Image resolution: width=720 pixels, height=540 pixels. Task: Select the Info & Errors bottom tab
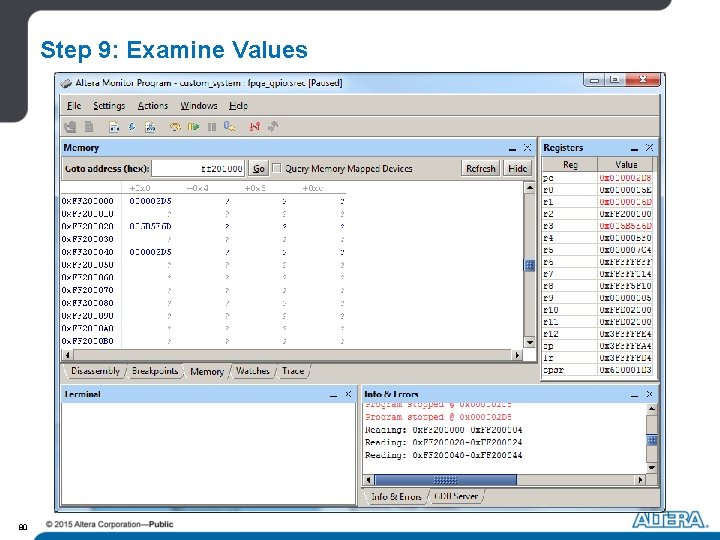(396, 496)
